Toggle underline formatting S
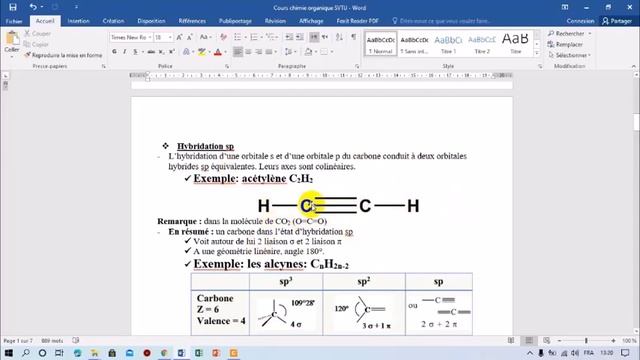640x360 pixels. 135,52
